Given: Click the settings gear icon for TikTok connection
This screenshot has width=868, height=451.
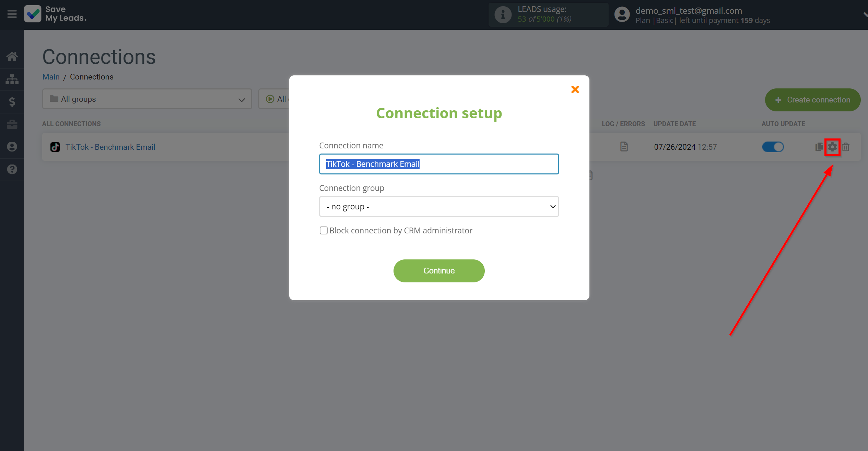Looking at the screenshot, I should [x=832, y=147].
